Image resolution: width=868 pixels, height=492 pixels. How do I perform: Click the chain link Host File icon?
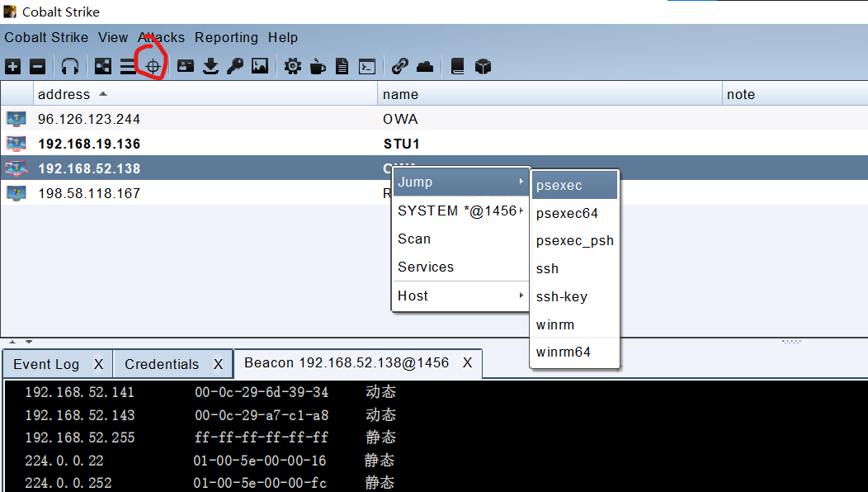[399, 67]
